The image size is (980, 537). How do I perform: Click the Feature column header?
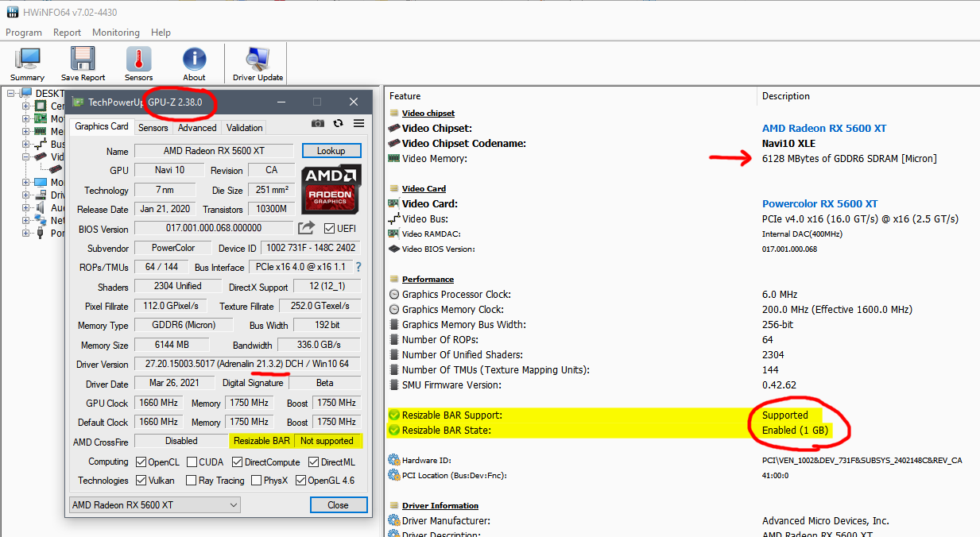coord(405,96)
